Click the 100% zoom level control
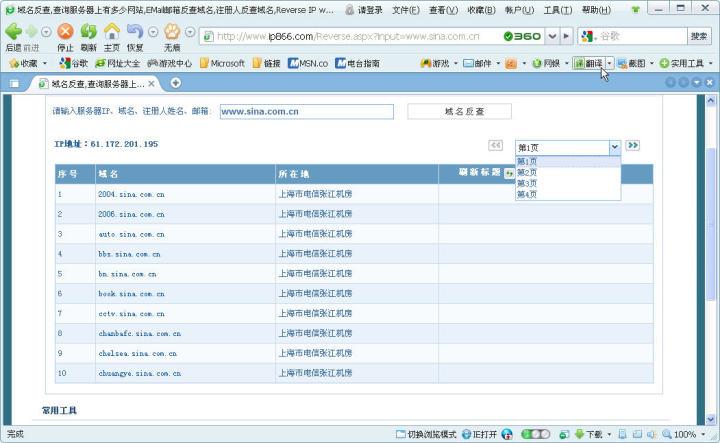Viewport: 720px width, 443px height. (684, 434)
